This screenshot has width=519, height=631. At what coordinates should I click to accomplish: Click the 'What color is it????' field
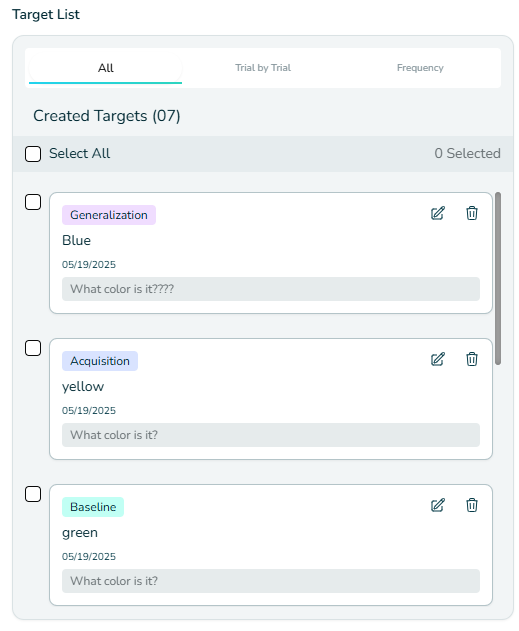pos(271,289)
